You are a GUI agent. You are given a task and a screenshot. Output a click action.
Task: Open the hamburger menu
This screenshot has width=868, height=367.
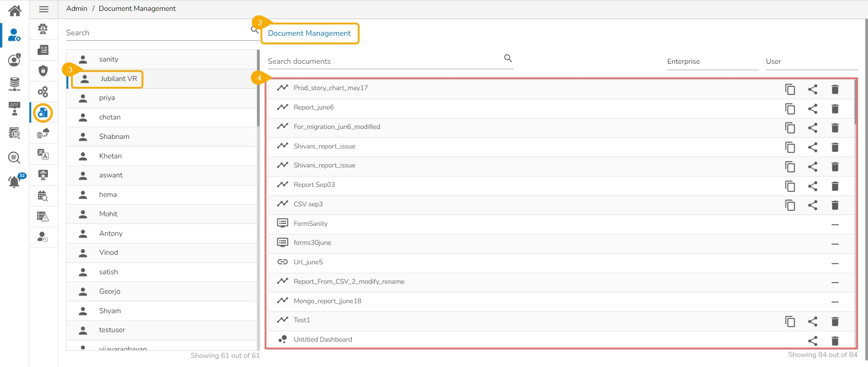44,9
